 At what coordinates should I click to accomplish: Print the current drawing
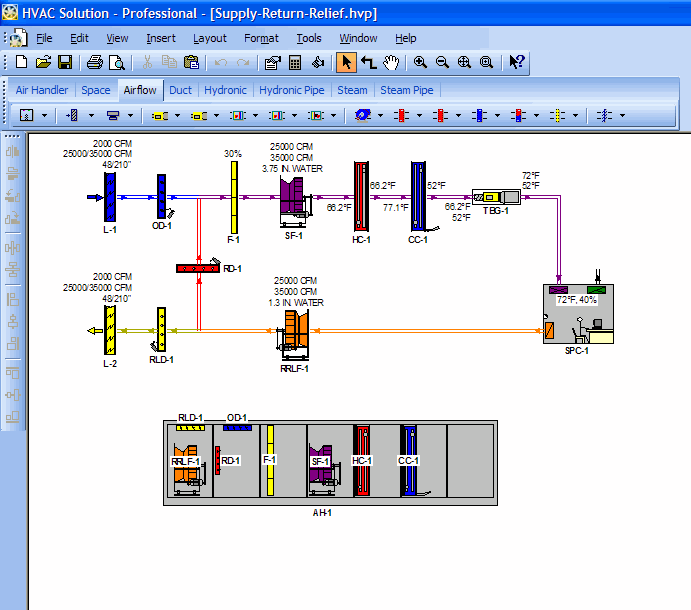(x=94, y=62)
